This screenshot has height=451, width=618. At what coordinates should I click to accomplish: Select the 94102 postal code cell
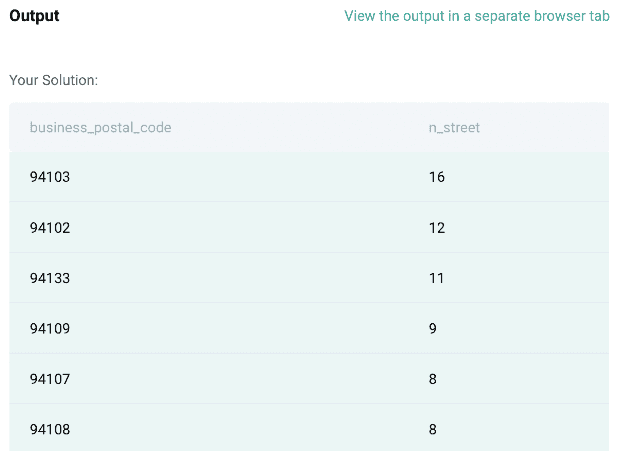50,228
